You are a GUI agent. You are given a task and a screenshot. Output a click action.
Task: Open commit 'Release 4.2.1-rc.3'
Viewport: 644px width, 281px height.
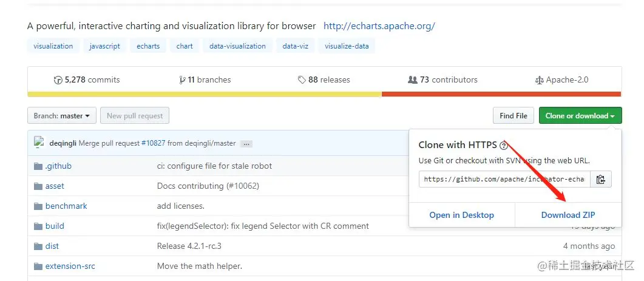click(x=189, y=246)
